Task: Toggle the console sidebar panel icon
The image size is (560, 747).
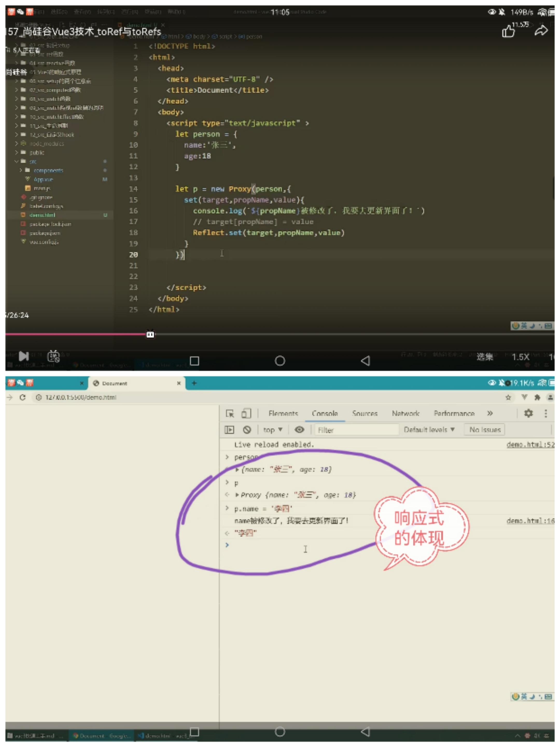Action: click(229, 430)
